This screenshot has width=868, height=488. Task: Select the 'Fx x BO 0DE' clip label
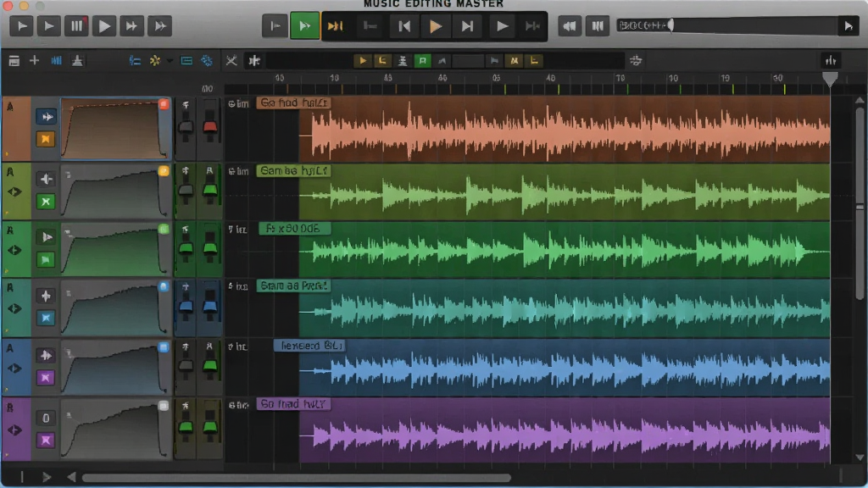pyautogui.click(x=294, y=229)
